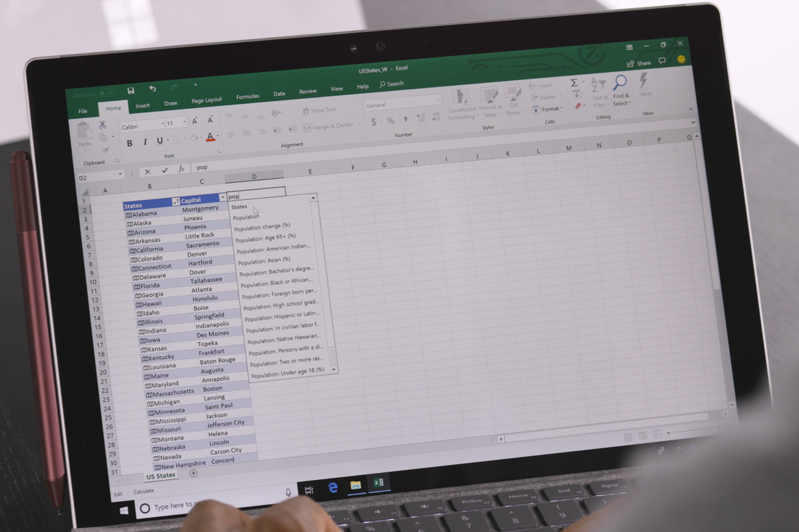Click the Fill Color paint bucket
The width and height of the screenshot is (799, 532).
pos(194,138)
